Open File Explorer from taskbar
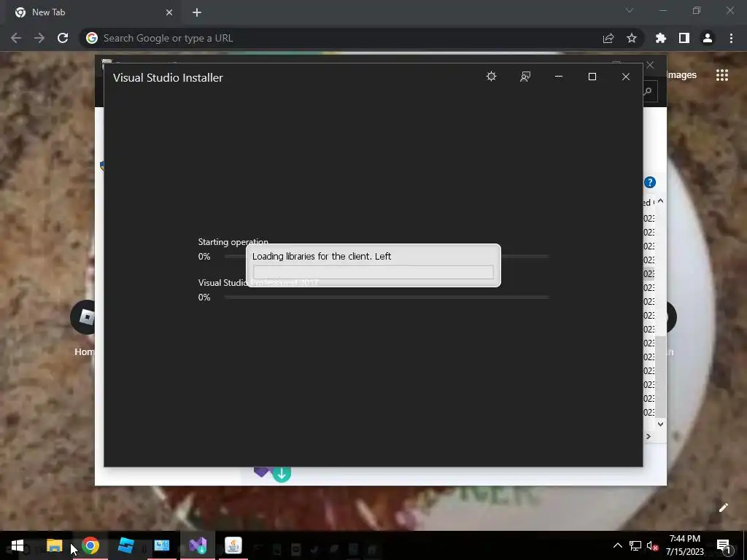 point(54,545)
